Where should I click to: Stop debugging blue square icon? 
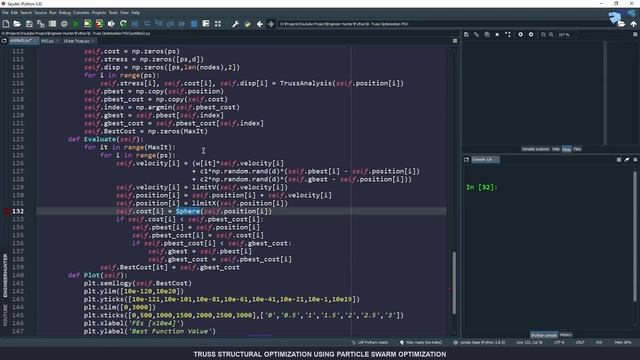194,24
